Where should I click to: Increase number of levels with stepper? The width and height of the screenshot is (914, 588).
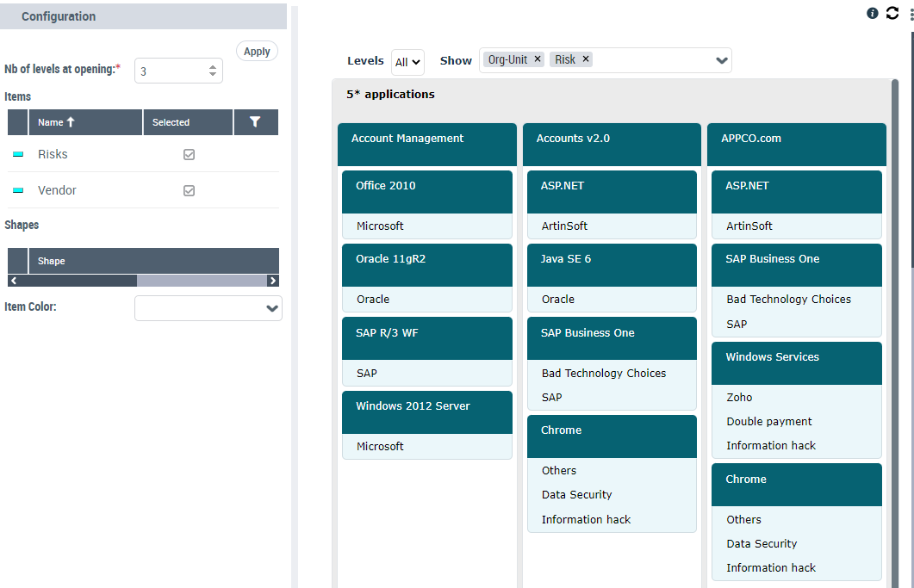(x=213, y=66)
